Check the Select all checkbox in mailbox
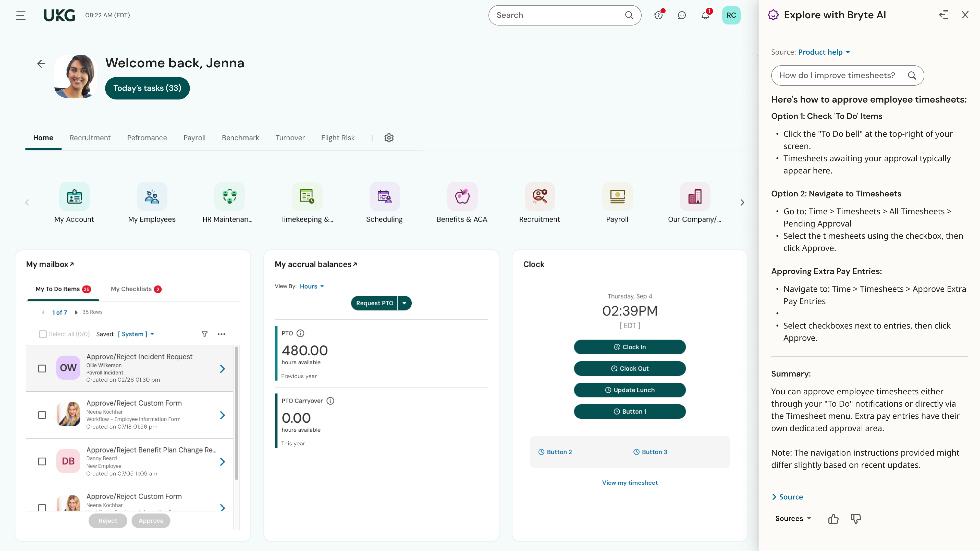This screenshot has width=980, height=551. (43, 334)
